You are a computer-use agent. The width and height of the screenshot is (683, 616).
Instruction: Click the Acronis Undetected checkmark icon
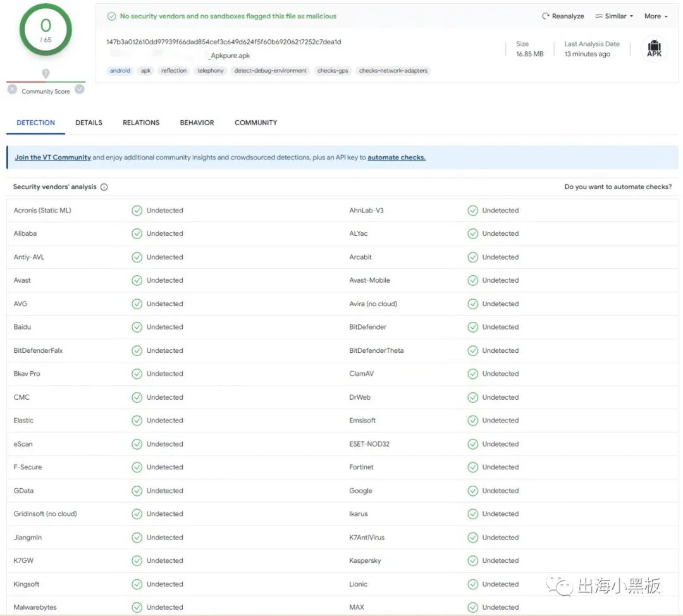tap(137, 211)
